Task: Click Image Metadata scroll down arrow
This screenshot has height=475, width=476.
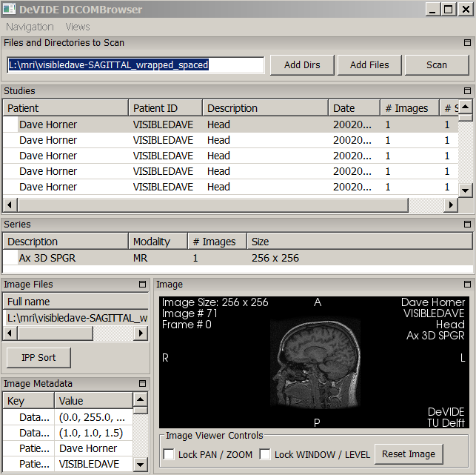Action: click(140, 465)
